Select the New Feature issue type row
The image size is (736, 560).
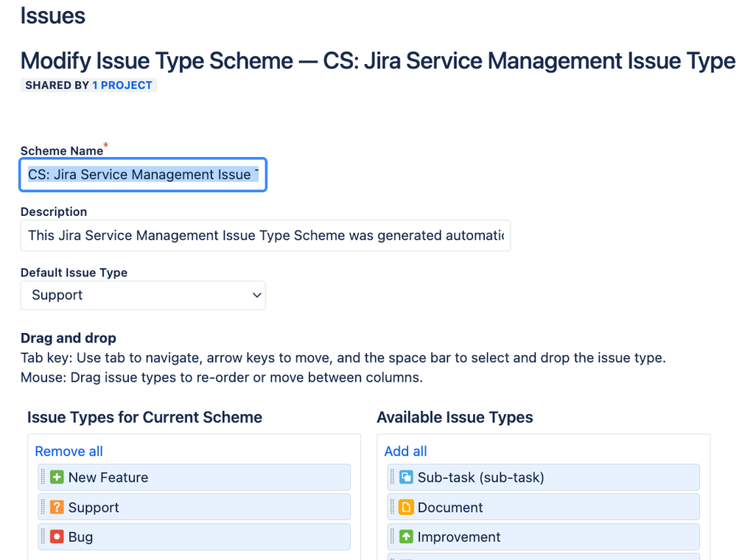pyautogui.click(x=194, y=477)
